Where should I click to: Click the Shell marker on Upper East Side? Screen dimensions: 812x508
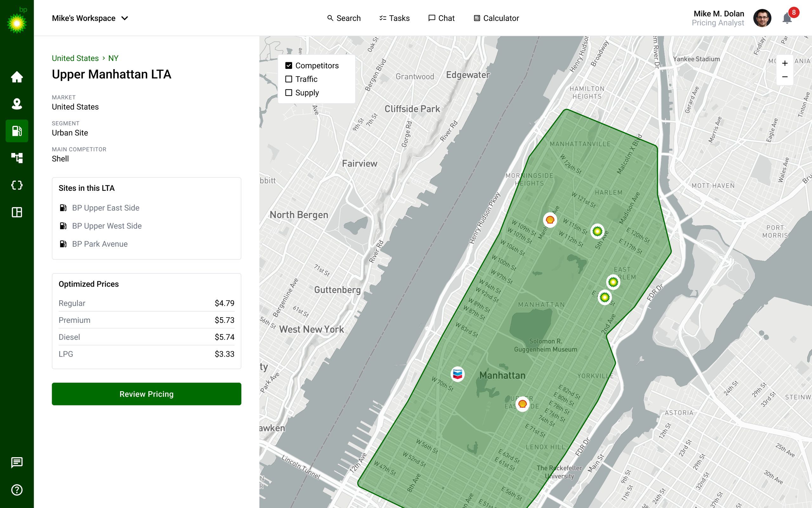[x=522, y=404]
